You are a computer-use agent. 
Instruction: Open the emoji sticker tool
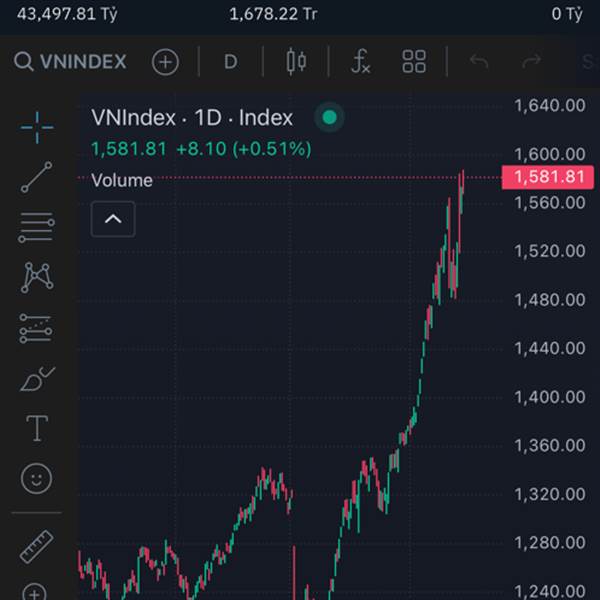click(x=36, y=478)
